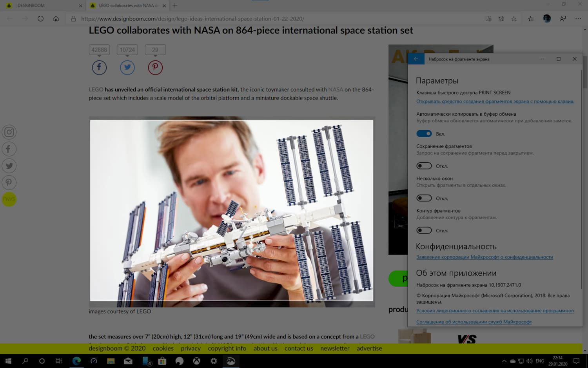View site security lock info
Image resolution: width=588 pixels, height=368 pixels.
click(x=73, y=18)
